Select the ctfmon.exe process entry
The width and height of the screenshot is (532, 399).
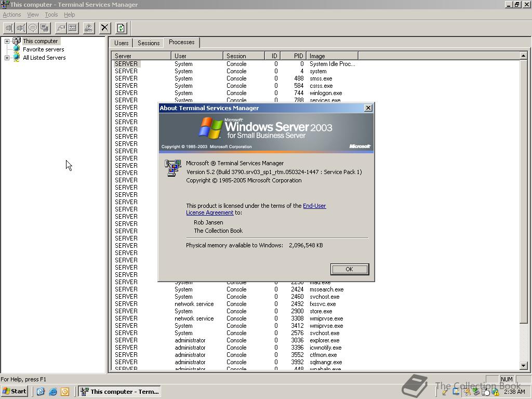[x=235, y=355]
